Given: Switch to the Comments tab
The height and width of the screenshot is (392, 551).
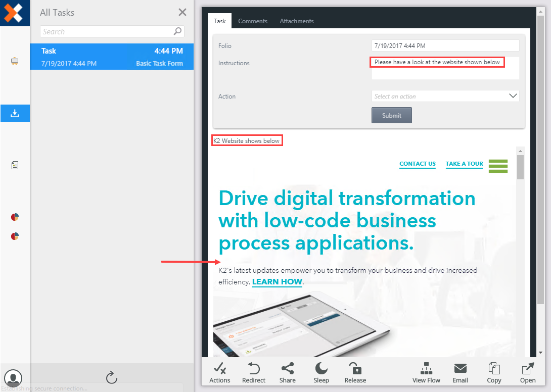Looking at the screenshot, I should (253, 21).
